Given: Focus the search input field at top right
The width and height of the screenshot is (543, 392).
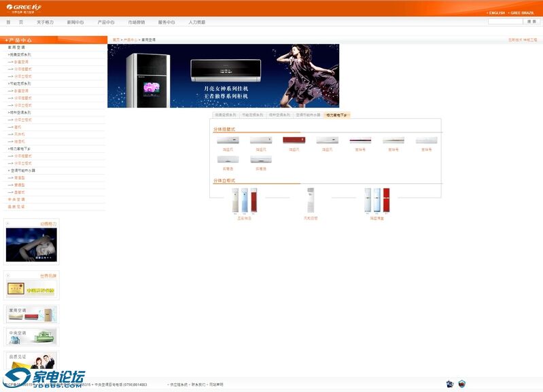Looking at the screenshot, I should point(505,22).
